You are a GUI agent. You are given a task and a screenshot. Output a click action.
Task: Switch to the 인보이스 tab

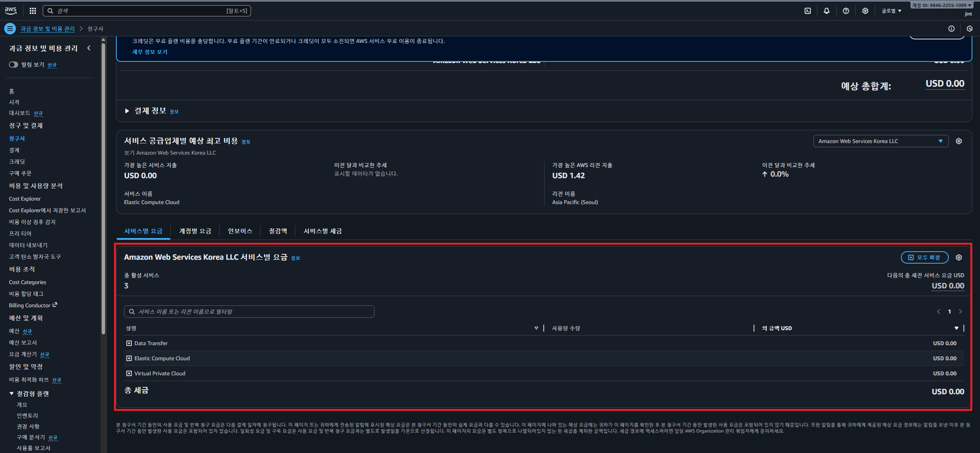coord(240,231)
